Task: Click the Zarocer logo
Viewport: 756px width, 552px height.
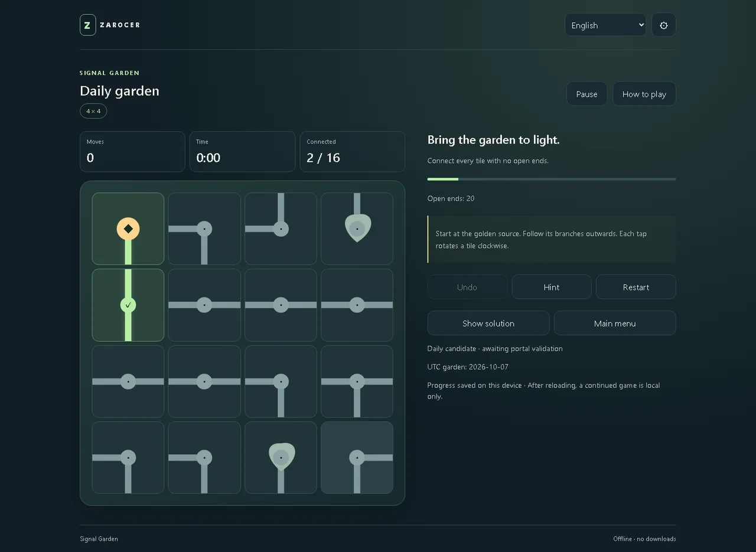Action: (110, 25)
